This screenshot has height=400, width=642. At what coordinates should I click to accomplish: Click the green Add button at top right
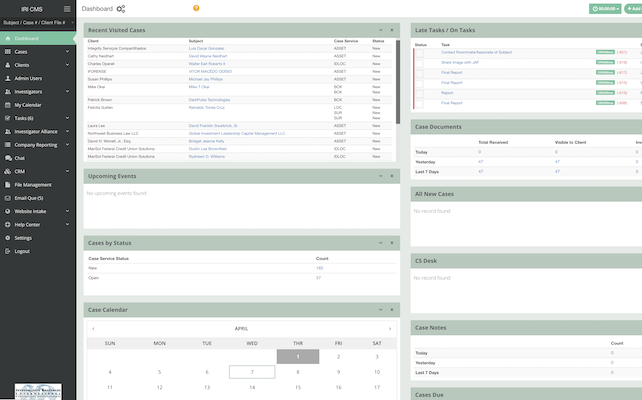pyautogui.click(x=633, y=8)
